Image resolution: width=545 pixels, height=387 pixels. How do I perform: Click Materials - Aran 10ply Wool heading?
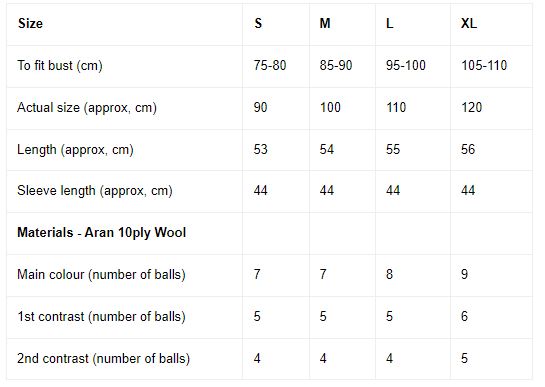tap(101, 233)
